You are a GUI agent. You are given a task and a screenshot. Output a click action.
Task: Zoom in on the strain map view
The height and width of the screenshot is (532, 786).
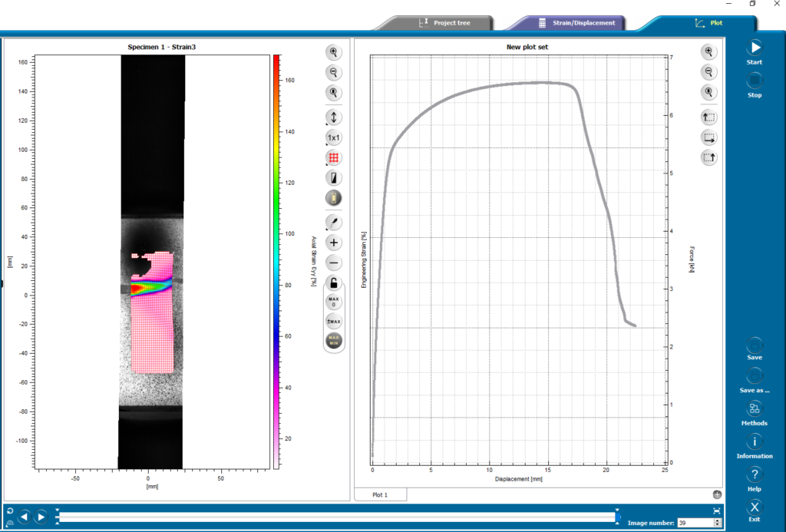[x=334, y=52]
